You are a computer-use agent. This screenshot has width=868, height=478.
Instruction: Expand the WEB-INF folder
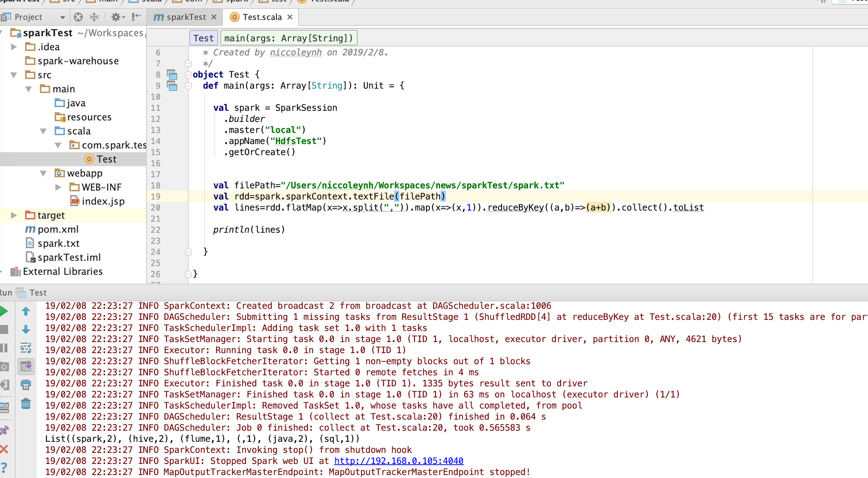tap(58, 187)
